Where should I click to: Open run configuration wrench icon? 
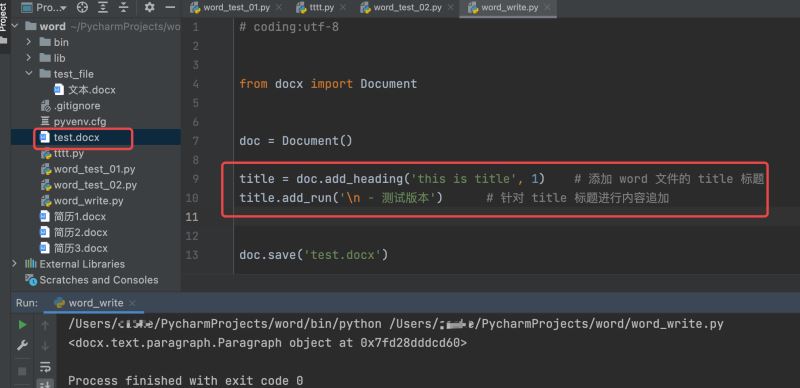tap(22, 346)
